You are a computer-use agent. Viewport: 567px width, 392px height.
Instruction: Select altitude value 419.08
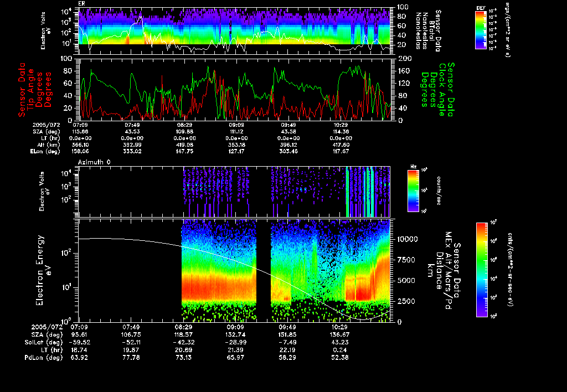pos(185,145)
